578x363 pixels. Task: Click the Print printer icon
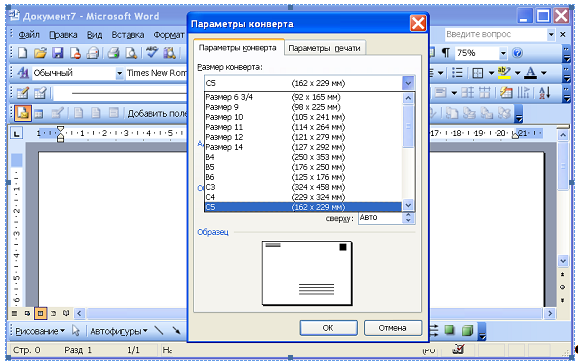tap(114, 53)
